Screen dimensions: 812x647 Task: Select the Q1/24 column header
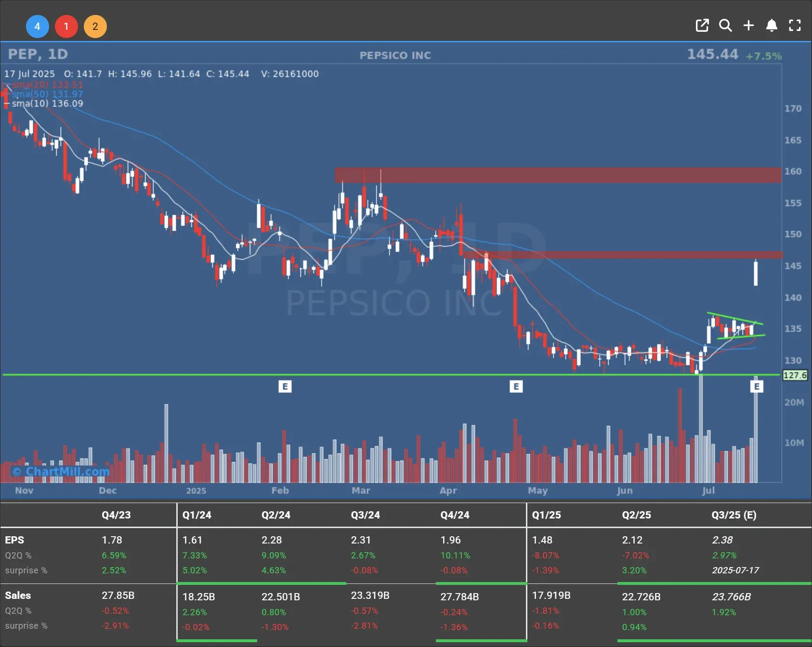click(196, 515)
